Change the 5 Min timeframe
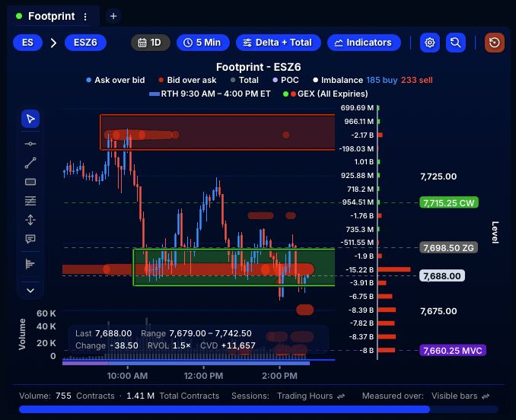 tap(202, 43)
